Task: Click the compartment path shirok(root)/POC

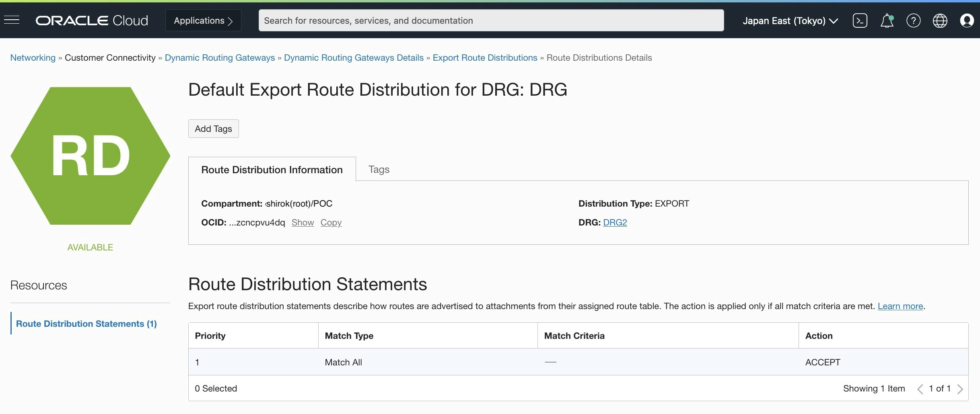Action: point(299,203)
